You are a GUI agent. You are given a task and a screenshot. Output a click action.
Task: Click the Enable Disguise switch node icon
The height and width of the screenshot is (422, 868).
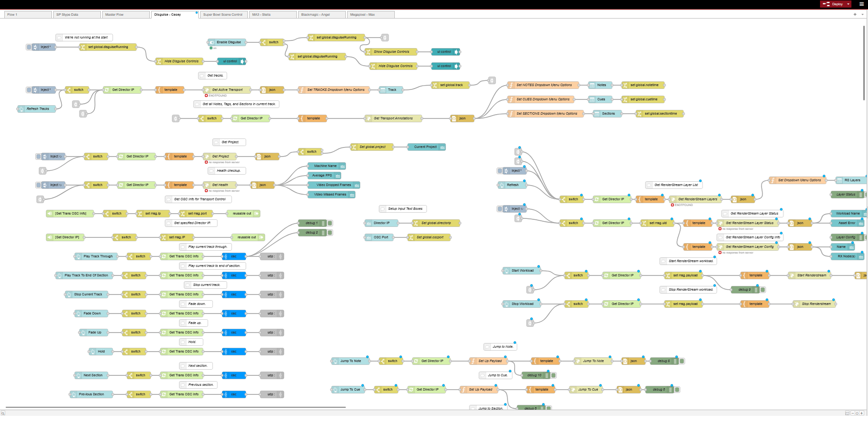(x=212, y=42)
